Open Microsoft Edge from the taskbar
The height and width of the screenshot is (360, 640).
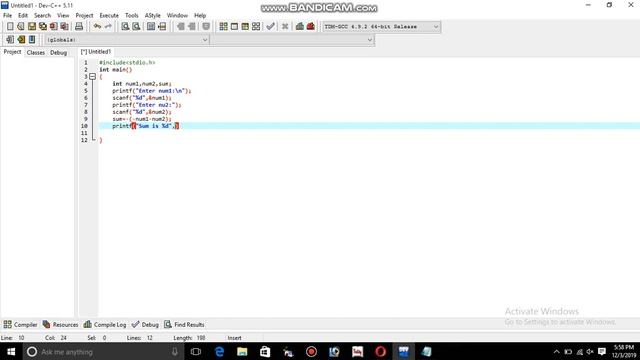coord(219,351)
